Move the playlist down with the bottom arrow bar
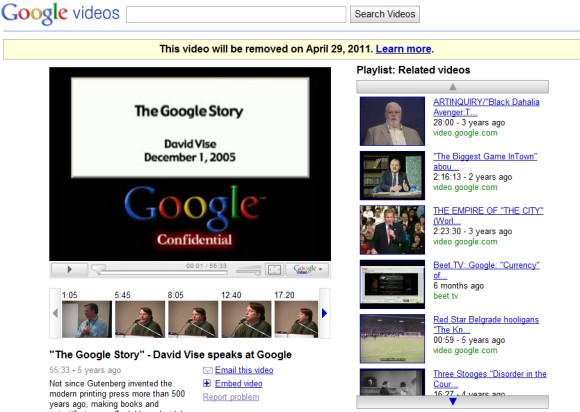Viewport: 580px width, 412px height. 452,401
